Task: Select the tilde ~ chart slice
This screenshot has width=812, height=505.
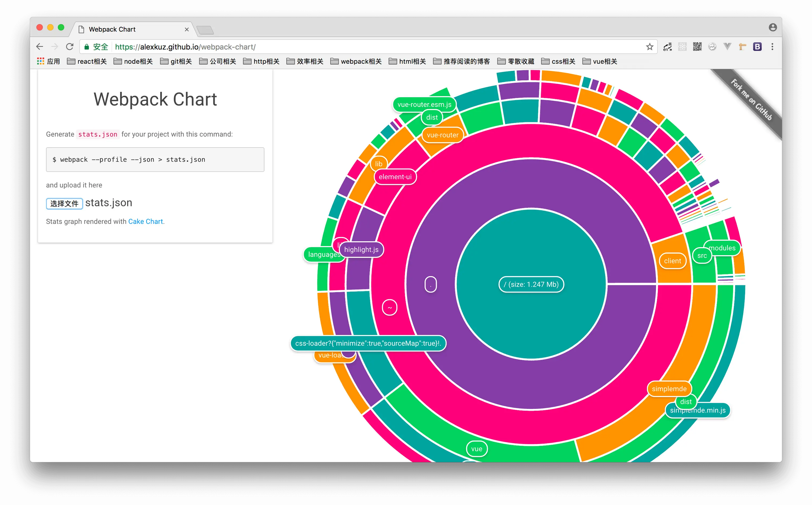Action: click(x=390, y=308)
